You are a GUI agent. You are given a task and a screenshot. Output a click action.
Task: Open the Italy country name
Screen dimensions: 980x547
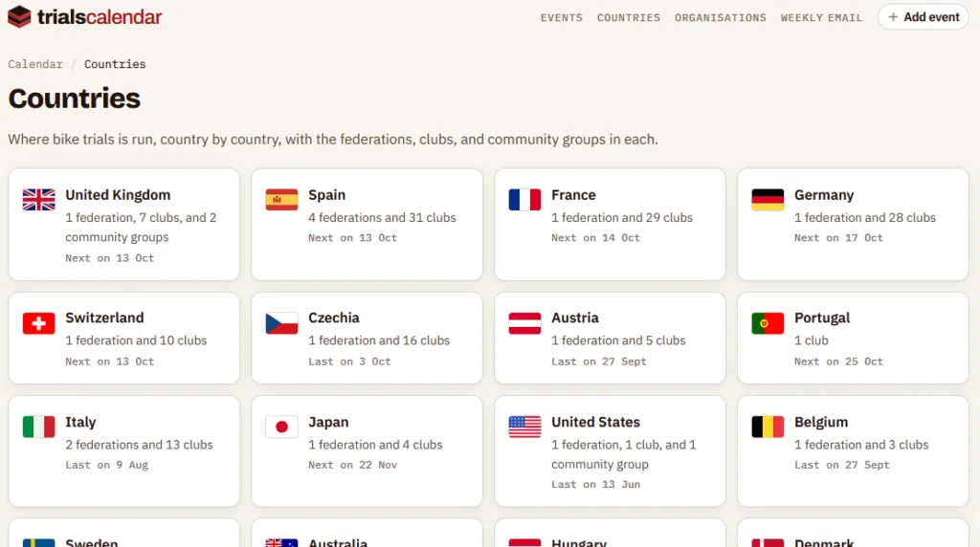[80, 422]
